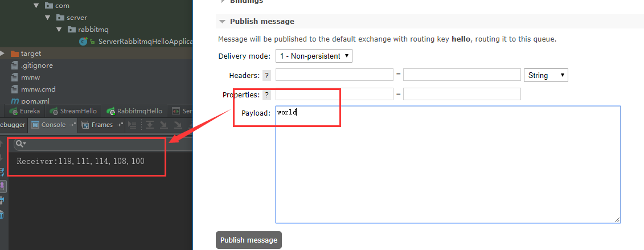644x250 pixels.
Task: Click the Headers help question mark
Action: pyautogui.click(x=267, y=75)
